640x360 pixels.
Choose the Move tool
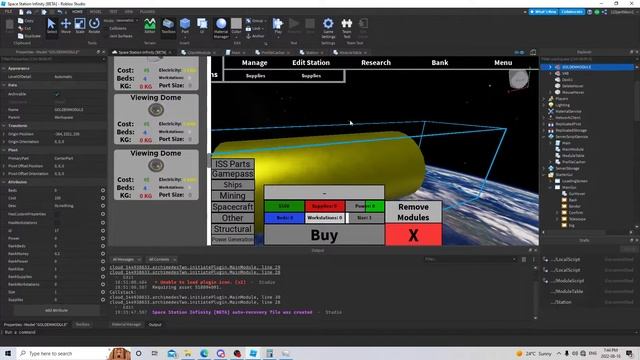(x=66, y=26)
